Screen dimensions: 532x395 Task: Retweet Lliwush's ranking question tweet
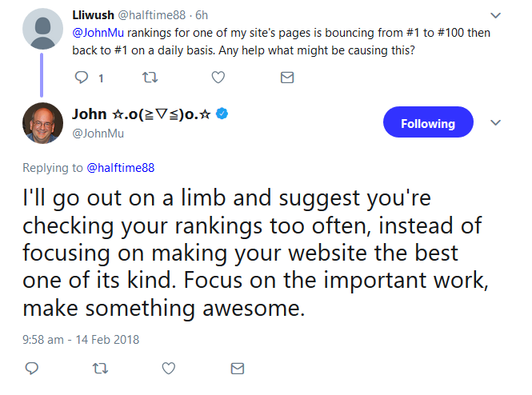click(149, 78)
